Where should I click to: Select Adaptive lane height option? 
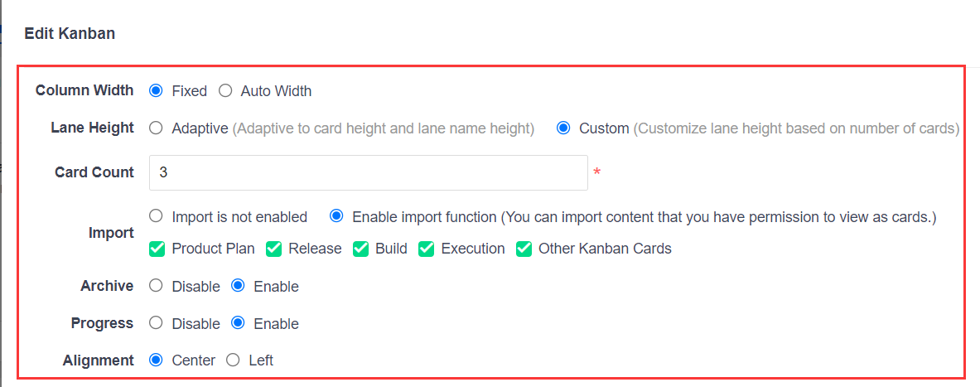(x=156, y=128)
